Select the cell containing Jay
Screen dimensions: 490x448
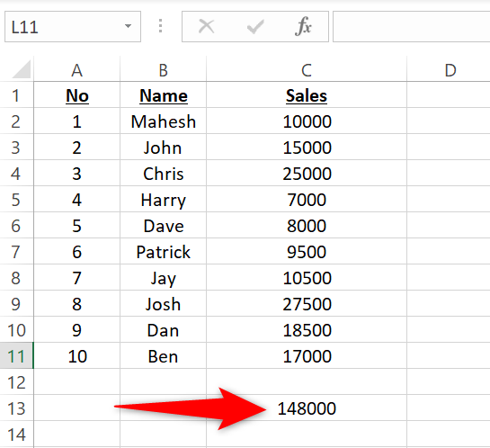click(163, 277)
